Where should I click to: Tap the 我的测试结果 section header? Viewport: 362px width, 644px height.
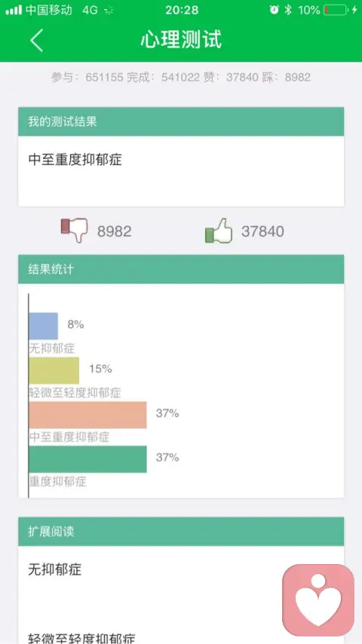click(181, 121)
